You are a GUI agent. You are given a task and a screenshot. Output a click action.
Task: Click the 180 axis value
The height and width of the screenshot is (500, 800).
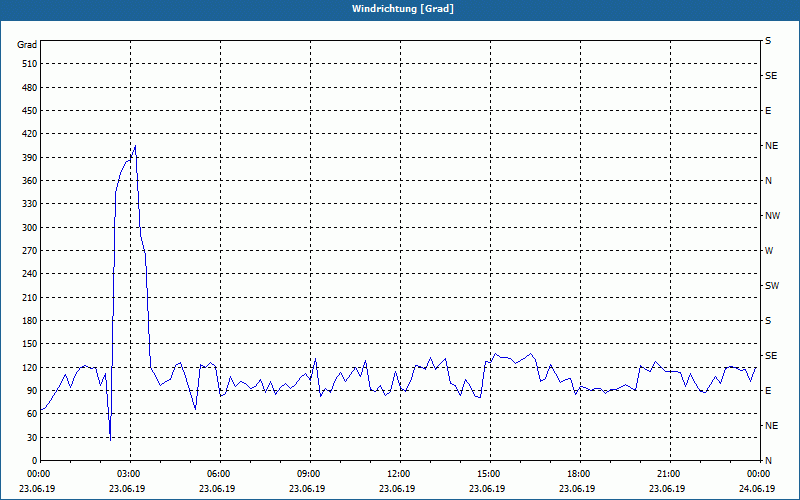coord(30,321)
